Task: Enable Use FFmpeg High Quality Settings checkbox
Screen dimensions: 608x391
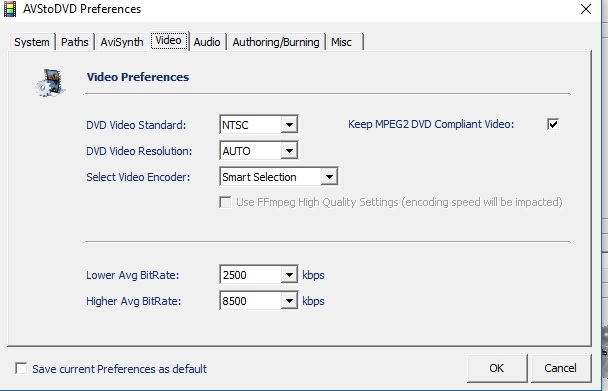Action: [225, 202]
